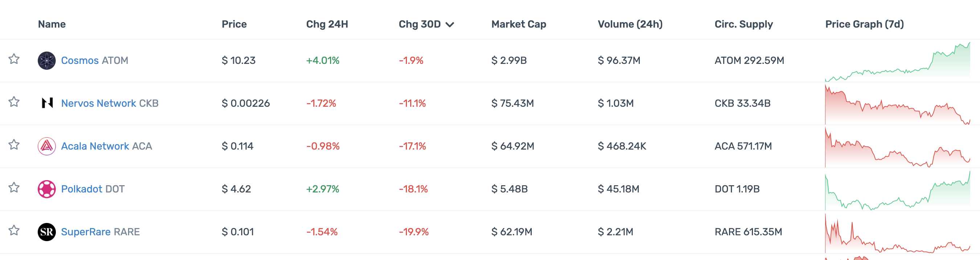980x260 pixels.
Task: Click the SuperRare SR logo icon
Action: point(46,232)
